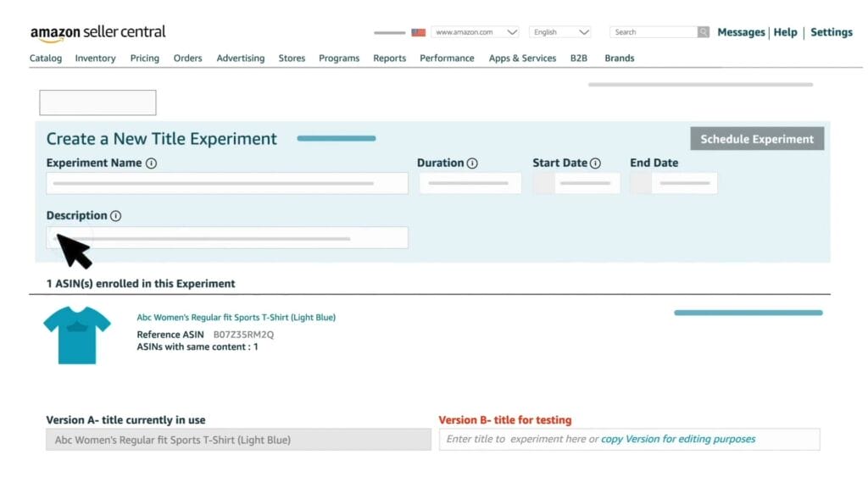Open the Performance menu
The image size is (868, 488).
click(x=447, y=58)
